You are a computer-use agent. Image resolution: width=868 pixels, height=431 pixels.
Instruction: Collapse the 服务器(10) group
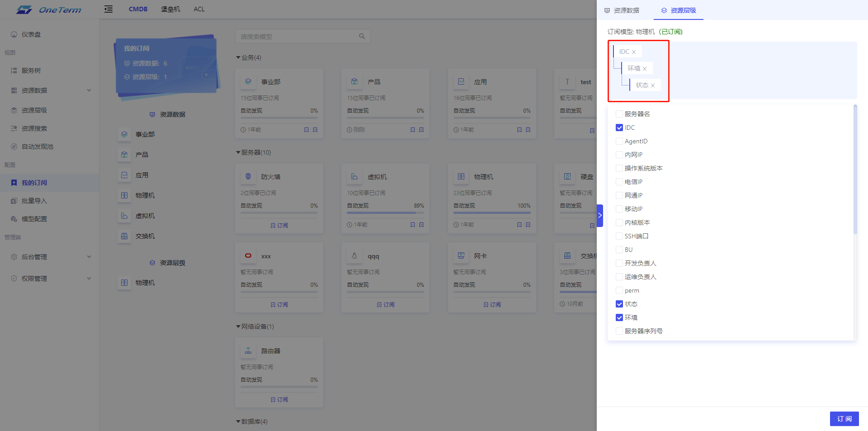click(238, 152)
